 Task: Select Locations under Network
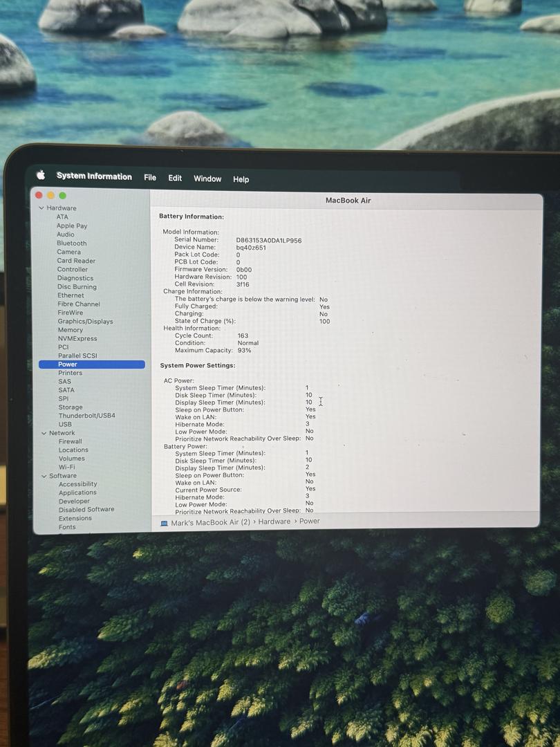pos(73,450)
